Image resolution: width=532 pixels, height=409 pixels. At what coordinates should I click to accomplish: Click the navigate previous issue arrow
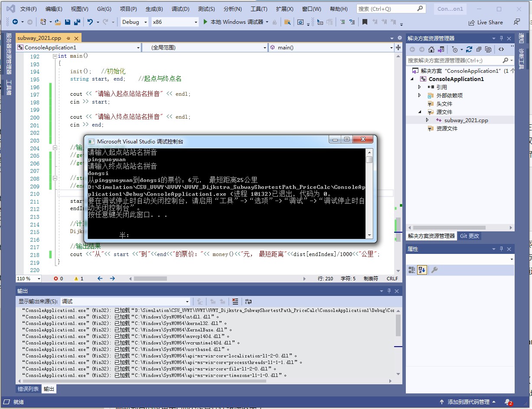point(100,279)
